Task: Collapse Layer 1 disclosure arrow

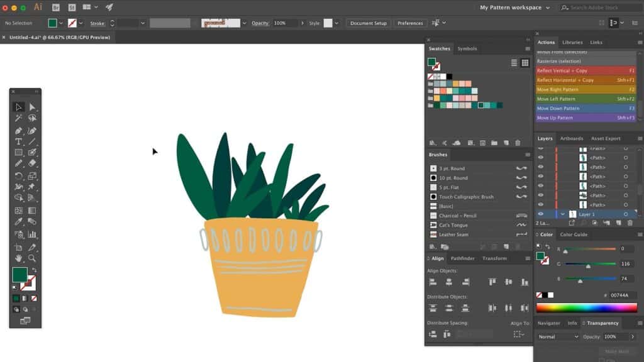Action: (563, 214)
